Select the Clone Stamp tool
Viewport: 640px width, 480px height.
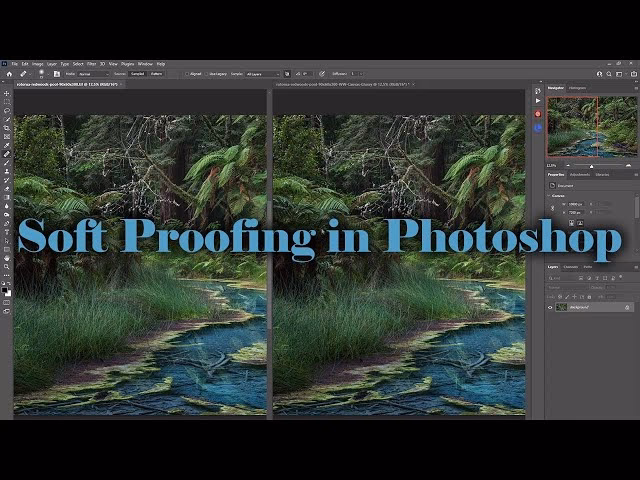coord(7,171)
